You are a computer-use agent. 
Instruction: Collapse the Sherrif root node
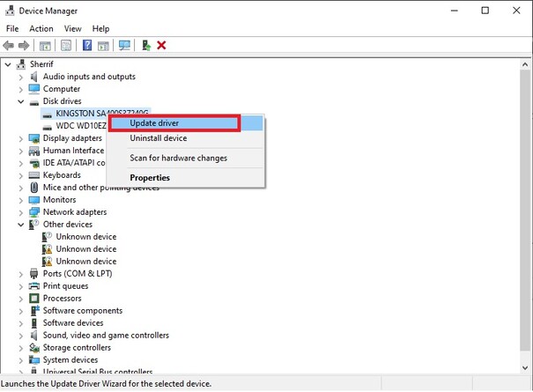pyautogui.click(x=8, y=64)
